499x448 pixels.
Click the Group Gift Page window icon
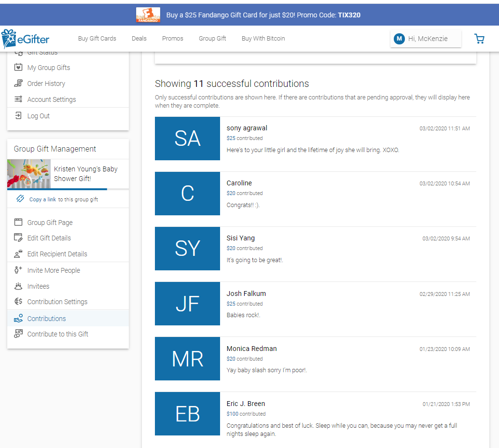tap(18, 222)
